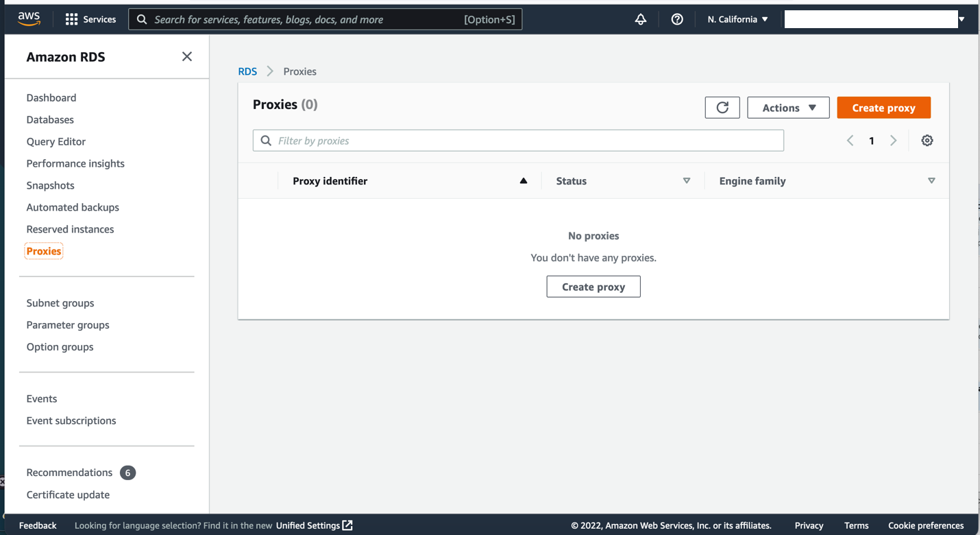Image resolution: width=980 pixels, height=535 pixels.
Task: Open Reserved instances in the sidebar
Action: tap(70, 229)
